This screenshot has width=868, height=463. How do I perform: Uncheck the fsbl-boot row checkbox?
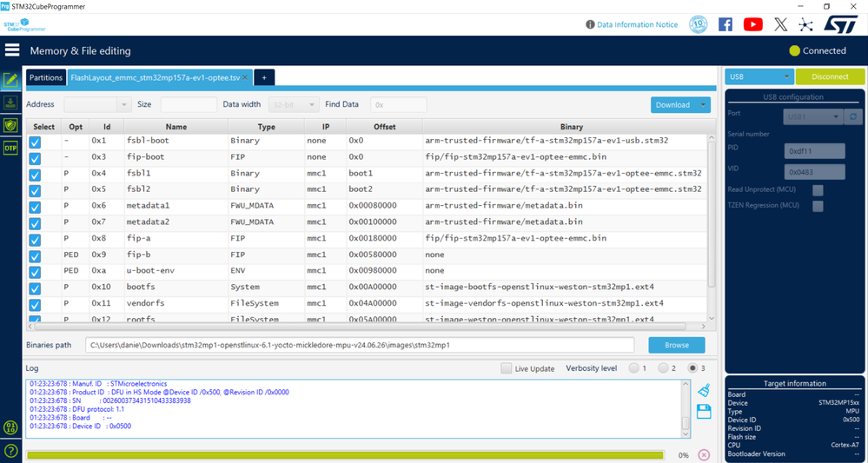(x=35, y=142)
